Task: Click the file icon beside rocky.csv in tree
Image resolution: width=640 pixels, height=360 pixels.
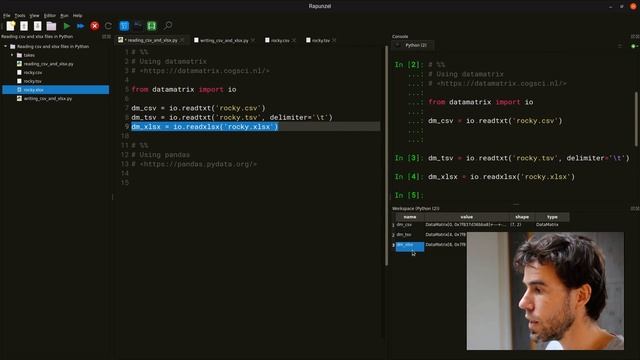Action: 19,72
